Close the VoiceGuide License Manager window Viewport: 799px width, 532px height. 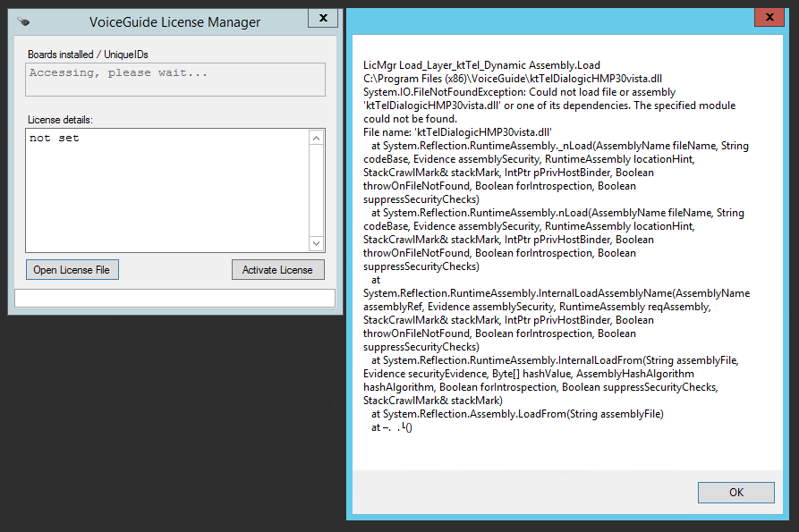point(323,18)
